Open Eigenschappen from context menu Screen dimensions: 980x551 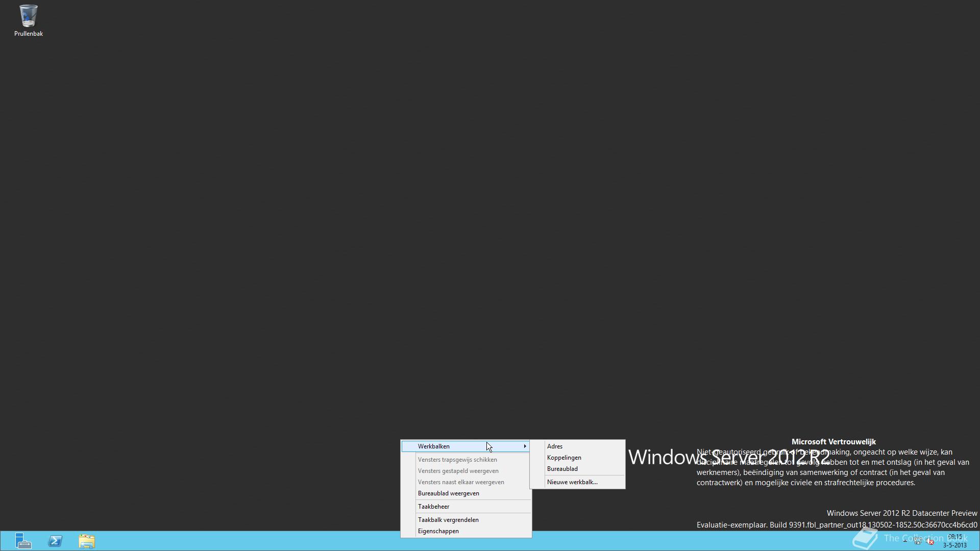(x=438, y=531)
